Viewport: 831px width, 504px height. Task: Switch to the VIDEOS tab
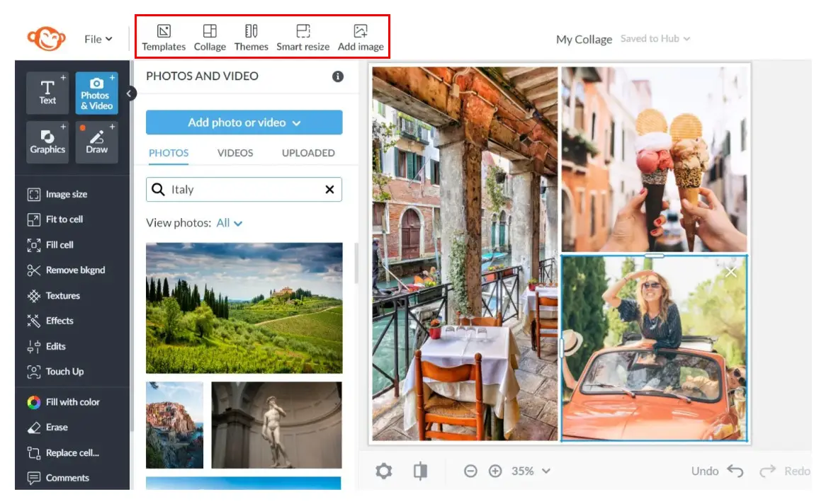[235, 153]
